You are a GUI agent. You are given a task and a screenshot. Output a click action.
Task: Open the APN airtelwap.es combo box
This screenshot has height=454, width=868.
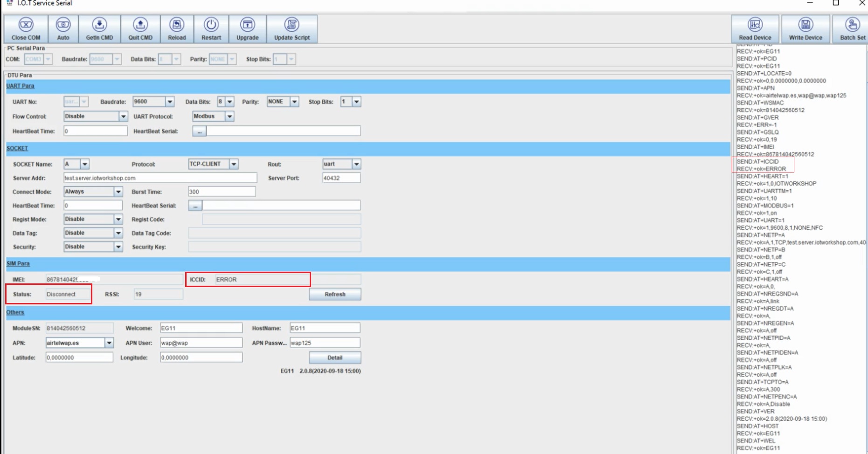pyautogui.click(x=109, y=343)
